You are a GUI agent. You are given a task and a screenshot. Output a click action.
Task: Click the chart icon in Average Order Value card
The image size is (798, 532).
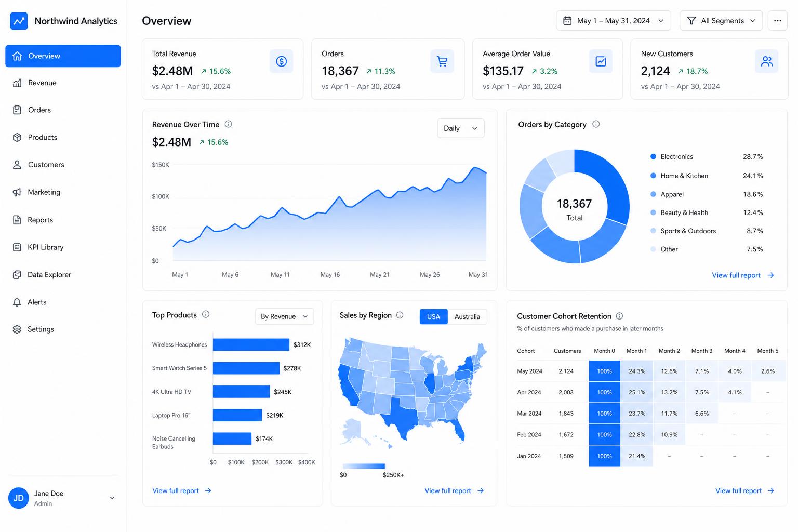(x=601, y=61)
